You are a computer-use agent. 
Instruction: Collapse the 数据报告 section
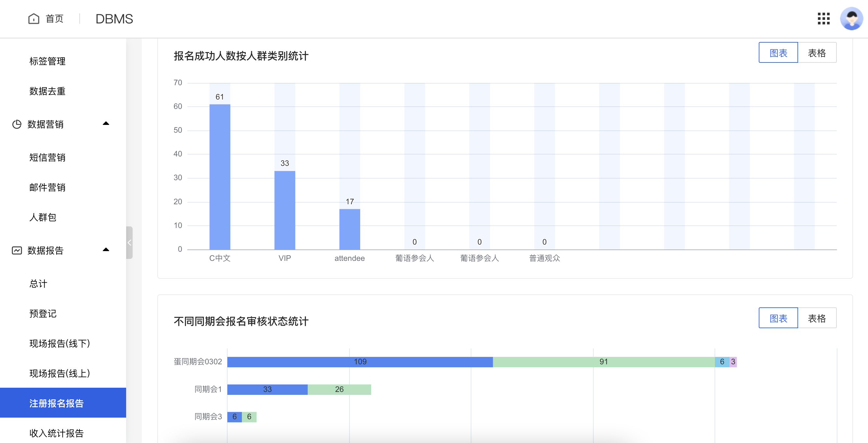(x=106, y=249)
